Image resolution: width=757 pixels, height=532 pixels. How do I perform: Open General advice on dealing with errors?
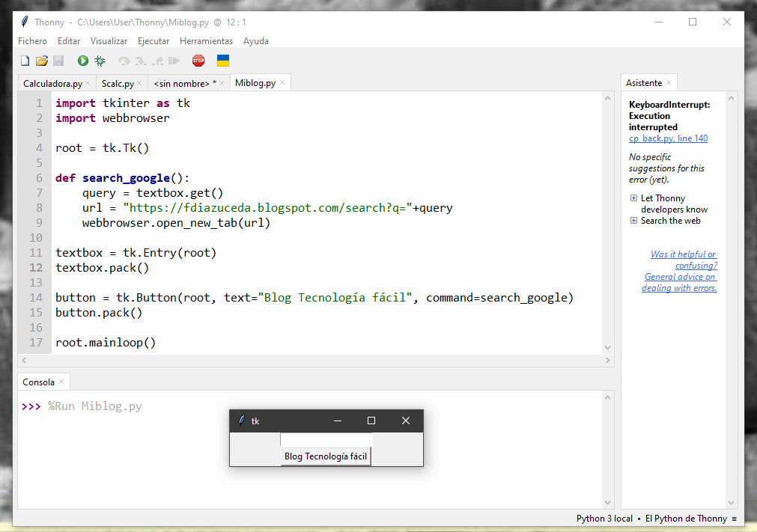point(679,282)
